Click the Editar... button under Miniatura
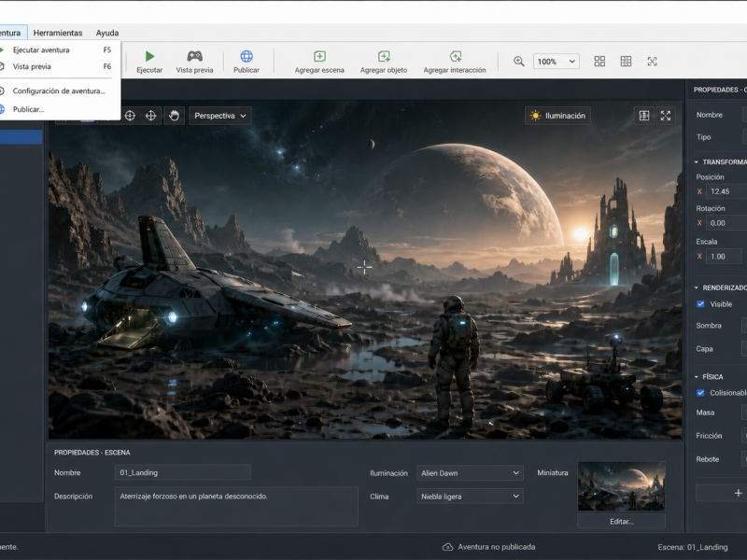747x560 pixels. tap(621, 522)
